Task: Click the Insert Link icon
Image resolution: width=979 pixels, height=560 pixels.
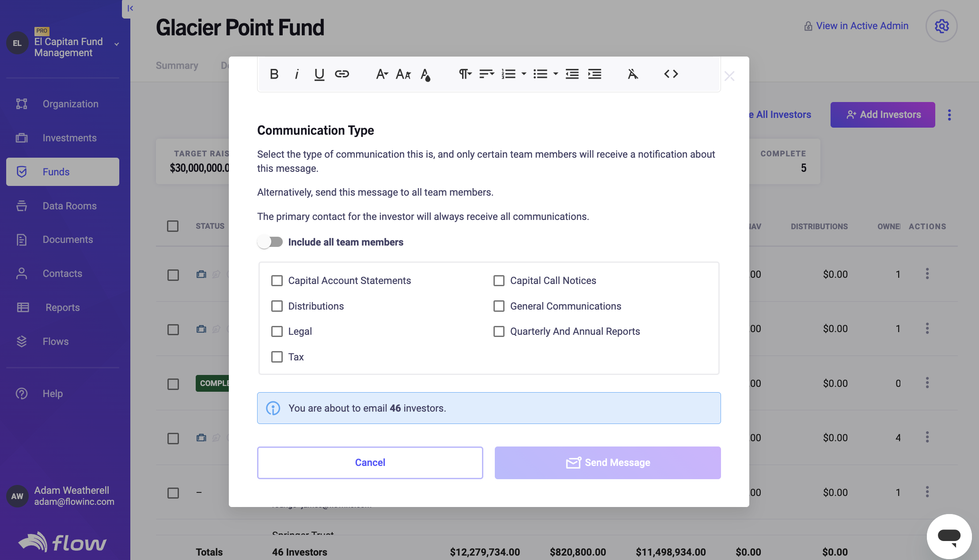Action: (342, 74)
